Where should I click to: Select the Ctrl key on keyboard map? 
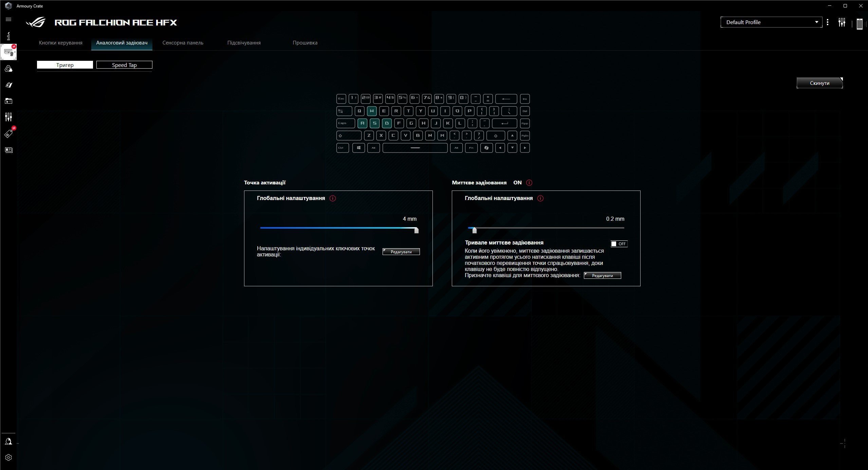(343, 148)
